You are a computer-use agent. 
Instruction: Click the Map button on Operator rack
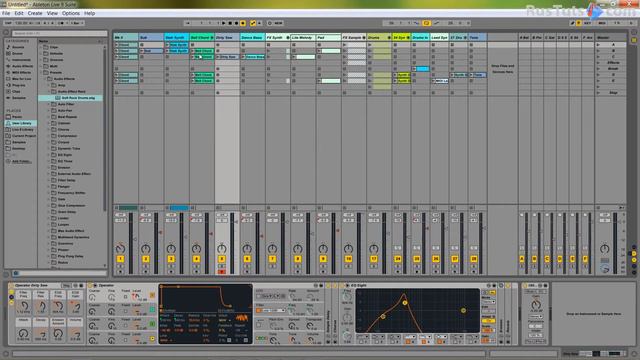pyautogui.click(x=66, y=285)
